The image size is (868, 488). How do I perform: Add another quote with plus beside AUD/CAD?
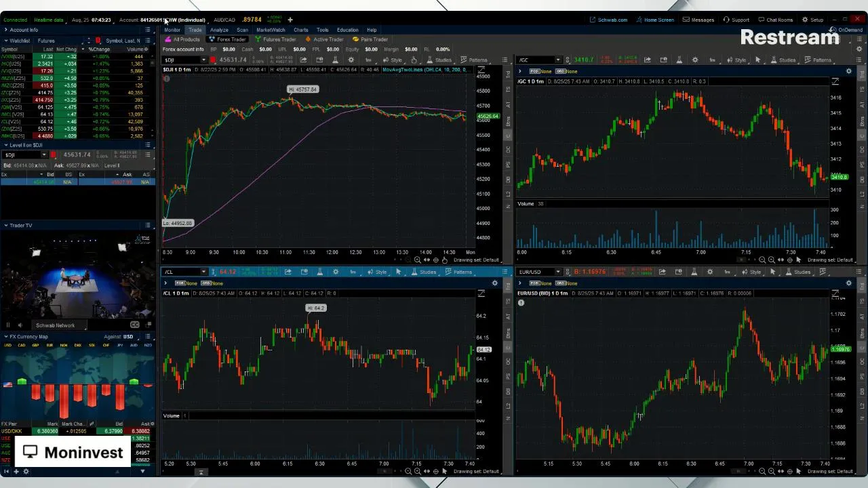290,20
